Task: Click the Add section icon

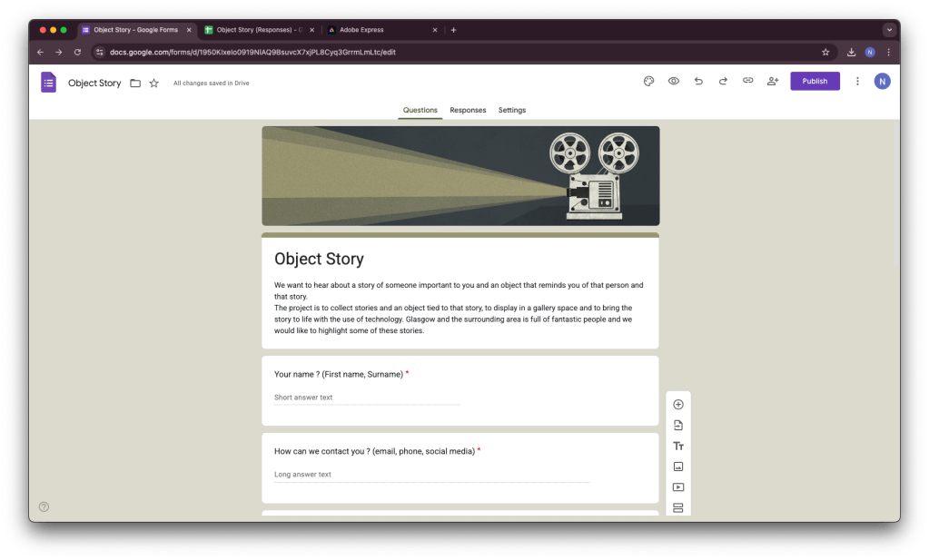Action: (678, 507)
